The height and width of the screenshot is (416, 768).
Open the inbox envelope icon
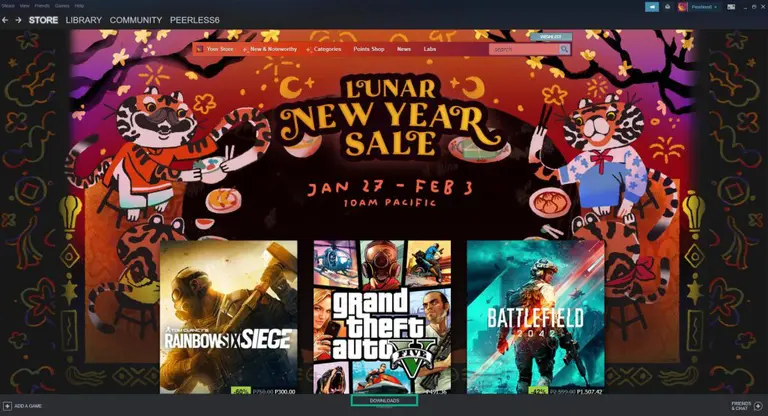tap(667, 7)
